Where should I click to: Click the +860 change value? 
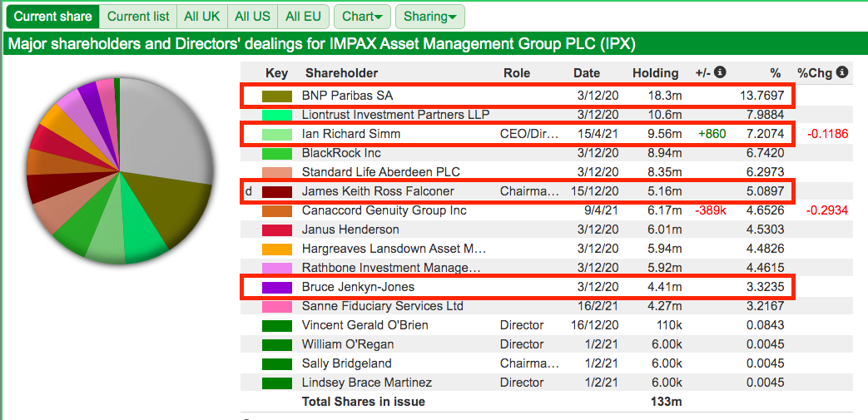pyautogui.click(x=713, y=135)
